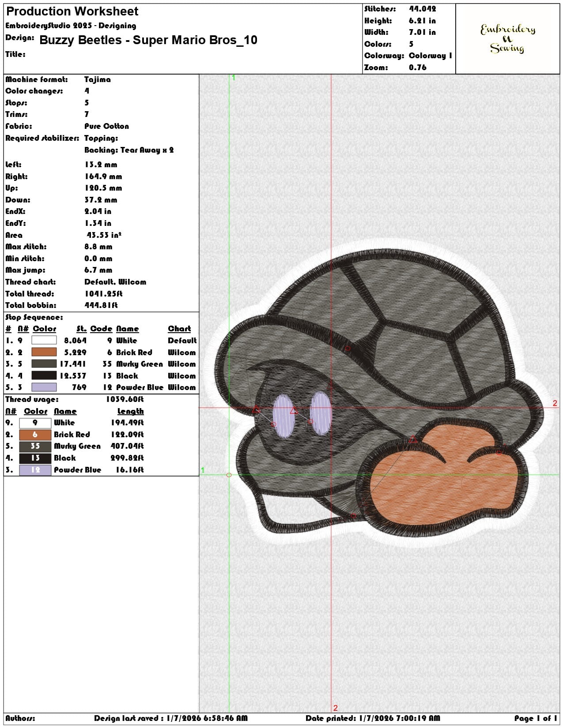Click the Down value 37.2 mm
The width and height of the screenshot is (563, 728).
tap(101, 200)
